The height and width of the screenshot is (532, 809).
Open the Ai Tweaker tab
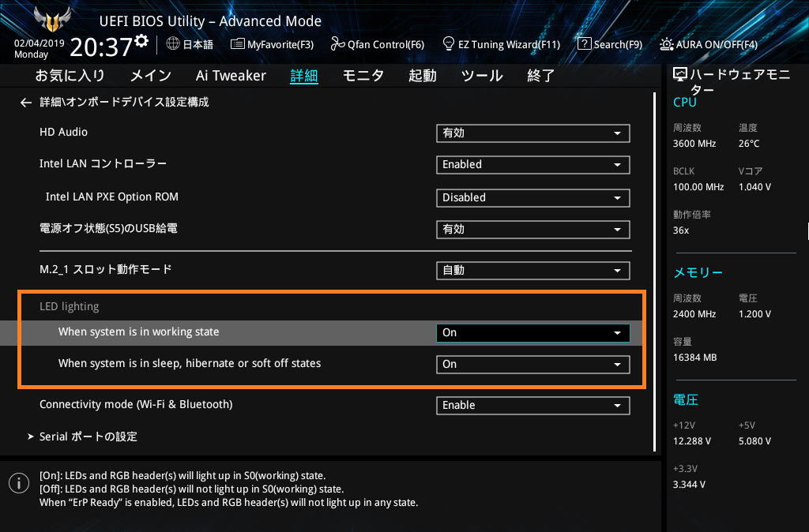231,76
